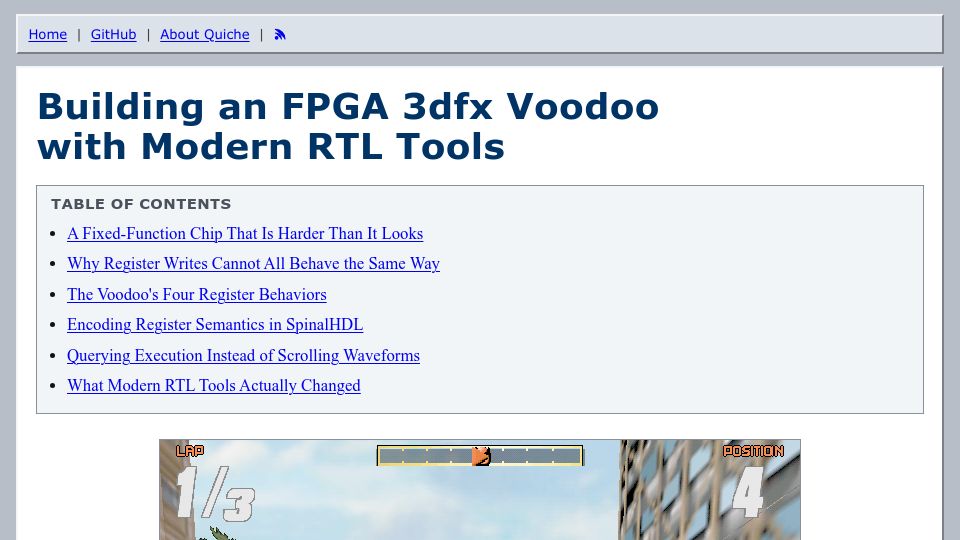Open the GitHub link
Image resolution: width=960 pixels, height=540 pixels.
(x=113, y=35)
